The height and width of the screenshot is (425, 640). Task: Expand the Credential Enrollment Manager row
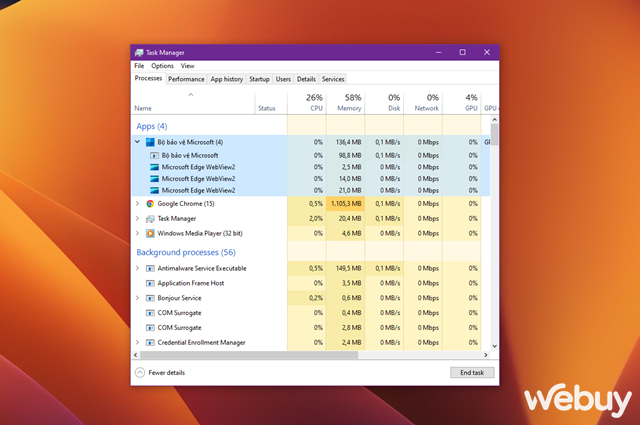pos(138,342)
